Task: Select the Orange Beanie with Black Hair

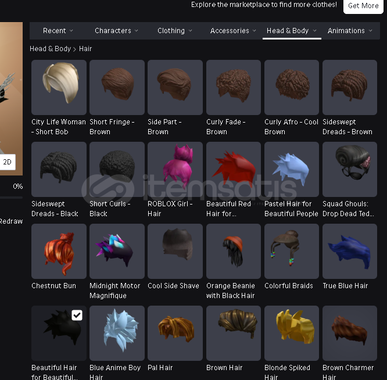Action: click(233, 251)
